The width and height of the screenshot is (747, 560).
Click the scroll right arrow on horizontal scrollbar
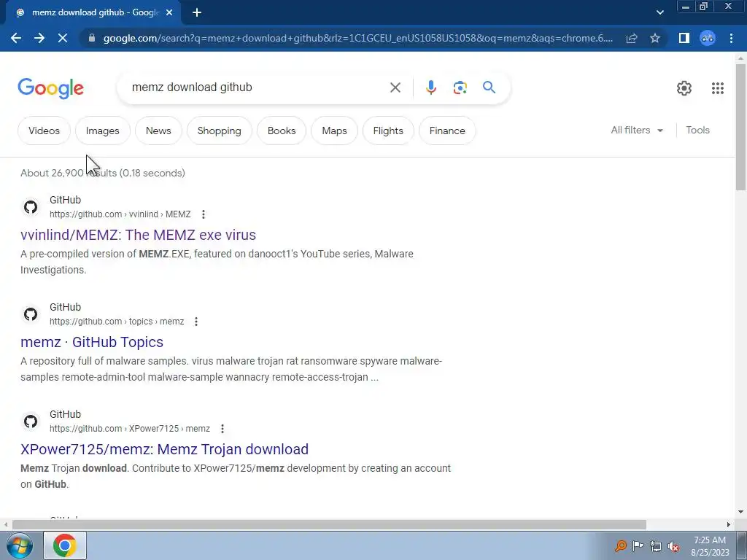coord(729,525)
